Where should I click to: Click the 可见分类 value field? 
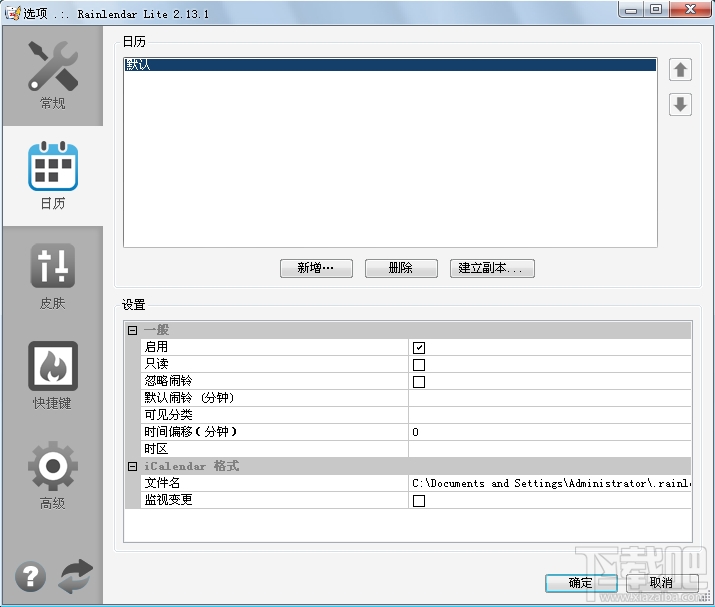(549, 415)
